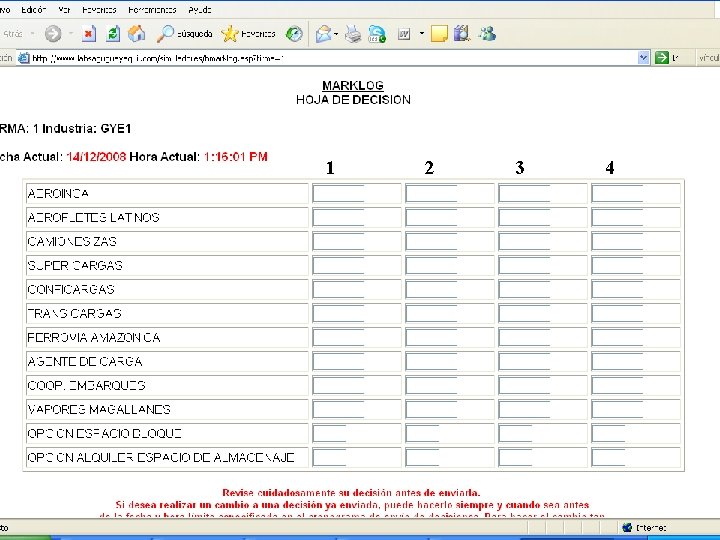Screen dimensions: 720x540
Task: Click the green Go arrow button
Action: [661, 58]
